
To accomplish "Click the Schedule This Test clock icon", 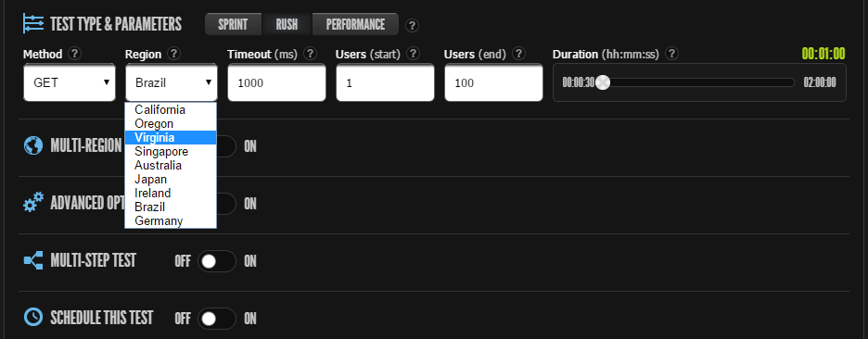I will (33, 318).
